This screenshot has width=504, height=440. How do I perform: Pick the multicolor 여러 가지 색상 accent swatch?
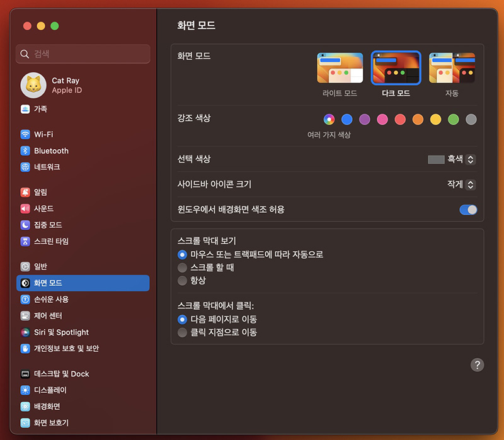329,120
